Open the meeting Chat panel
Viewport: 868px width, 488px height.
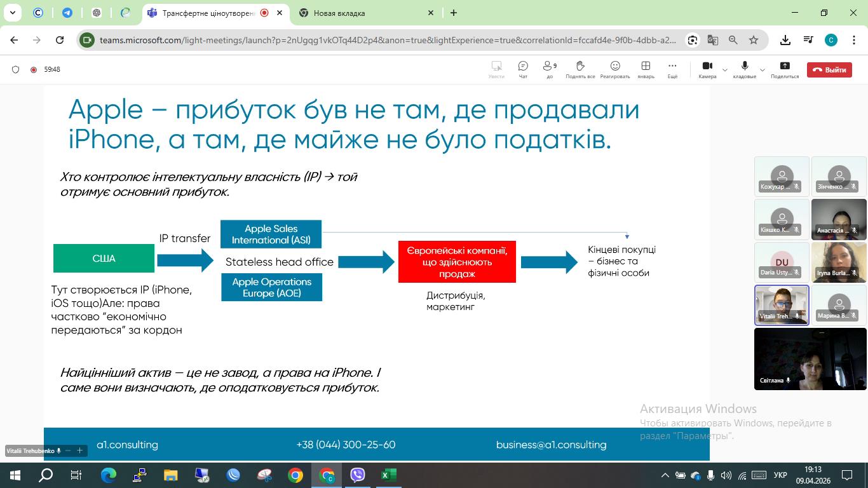click(523, 69)
